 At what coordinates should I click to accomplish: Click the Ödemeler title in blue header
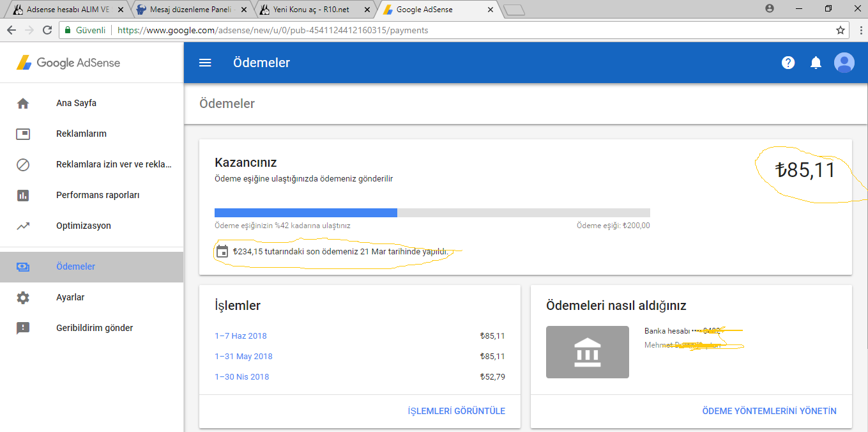261,63
